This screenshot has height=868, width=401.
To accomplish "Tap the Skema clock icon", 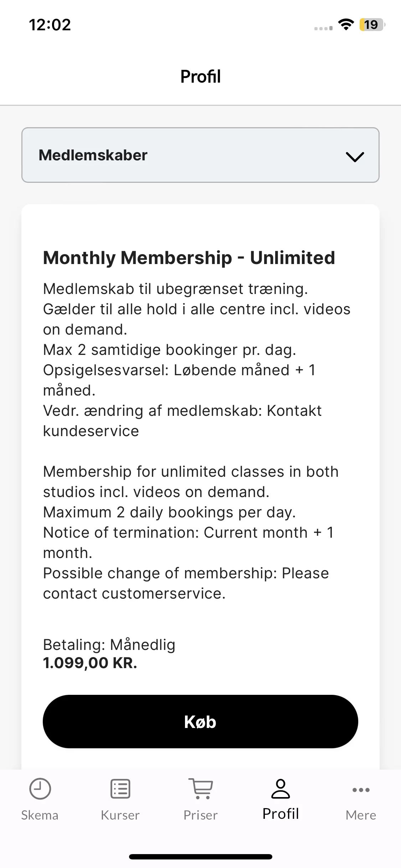I will tap(40, 789).
